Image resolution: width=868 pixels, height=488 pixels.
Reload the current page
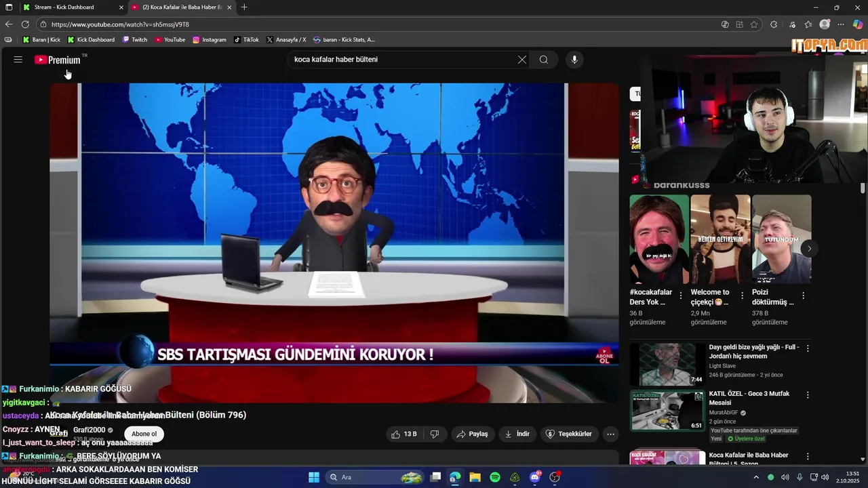coord(25,24)
